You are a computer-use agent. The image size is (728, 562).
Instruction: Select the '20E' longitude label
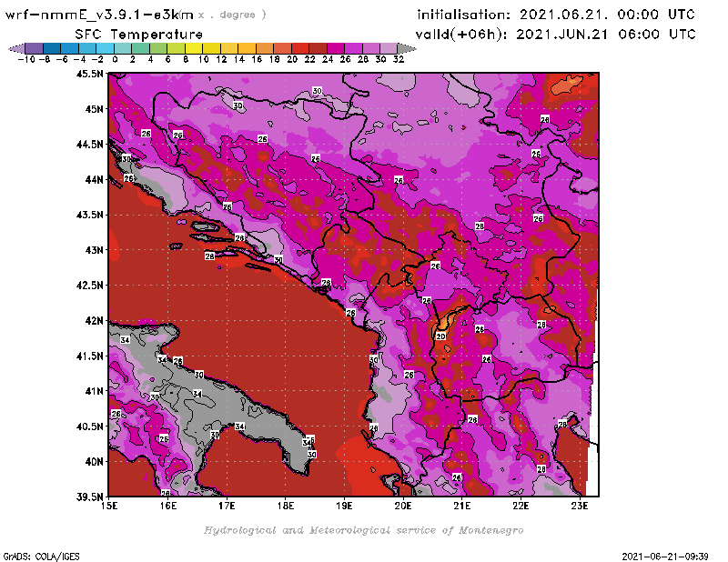coord(403,506)
